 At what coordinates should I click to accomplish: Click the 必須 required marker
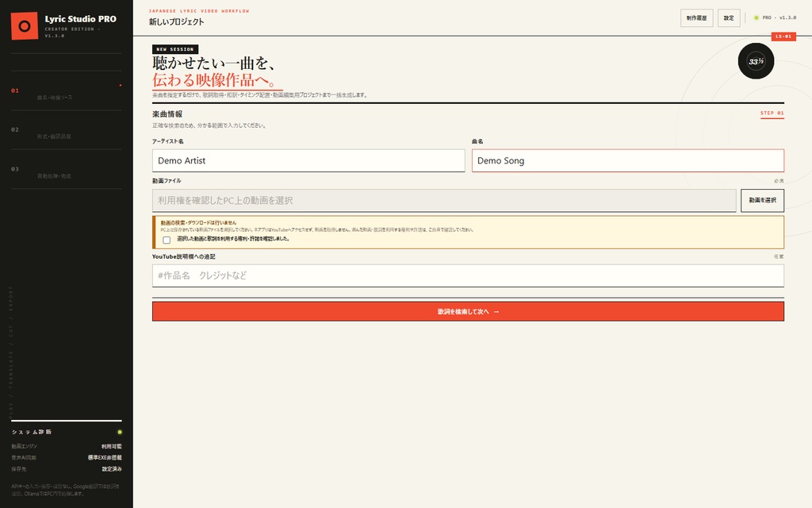click(779, 181)
